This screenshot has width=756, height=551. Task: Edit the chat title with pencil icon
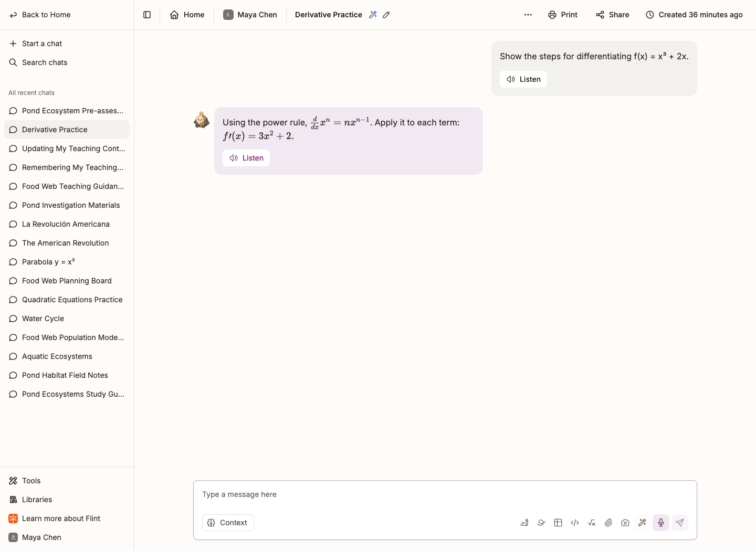pos(386,15)
